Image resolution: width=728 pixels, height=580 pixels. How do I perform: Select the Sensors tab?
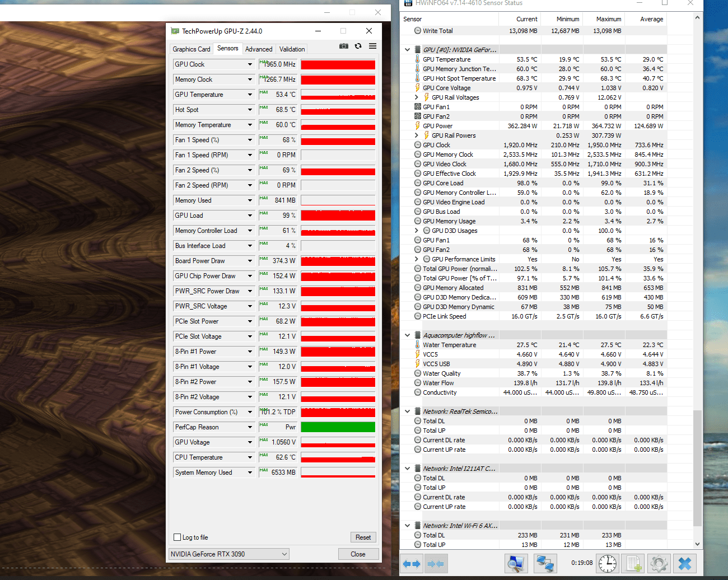(x=228, y=49)
